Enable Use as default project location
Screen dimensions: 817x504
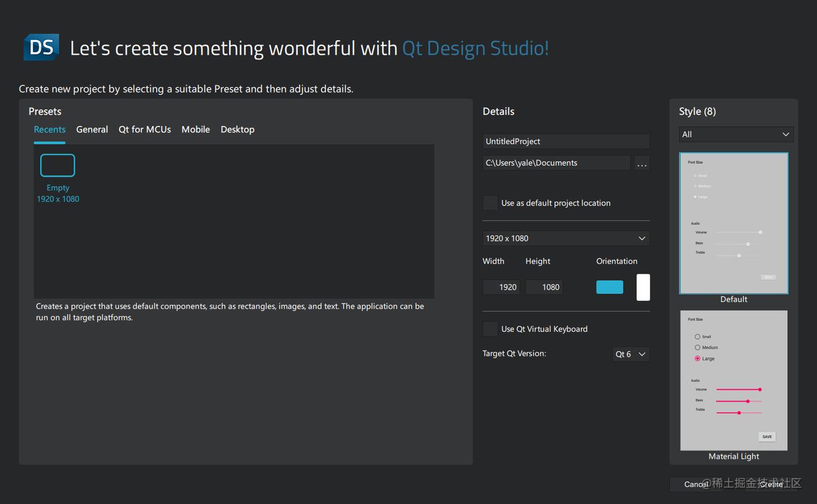click(x=490, y=203)
